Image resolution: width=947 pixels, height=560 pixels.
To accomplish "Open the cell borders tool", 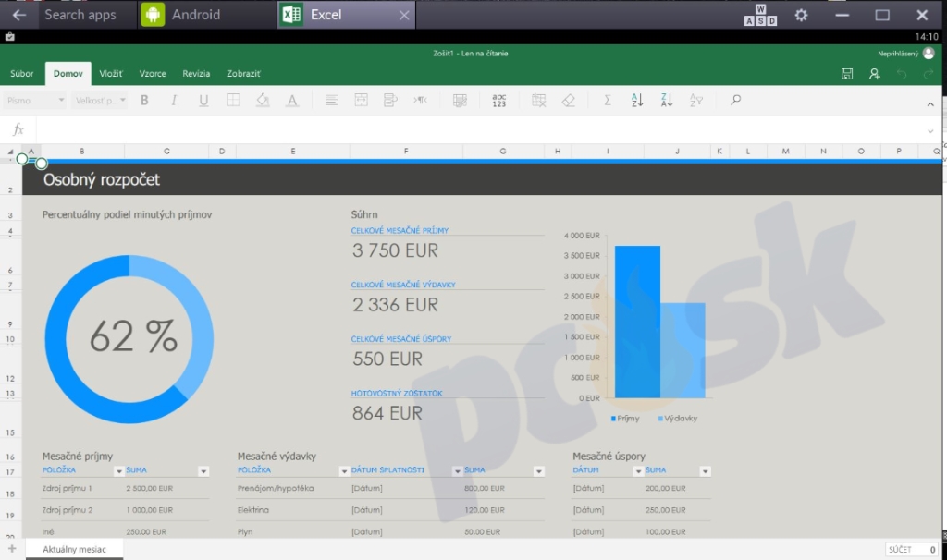I will click(x=233, y=101).
